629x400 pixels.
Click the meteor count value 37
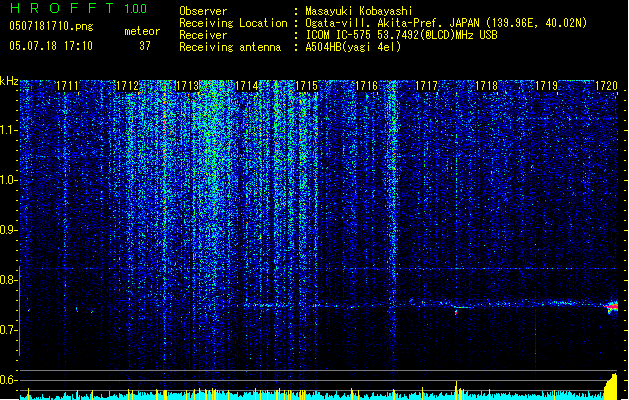click(x=145, y=46)
